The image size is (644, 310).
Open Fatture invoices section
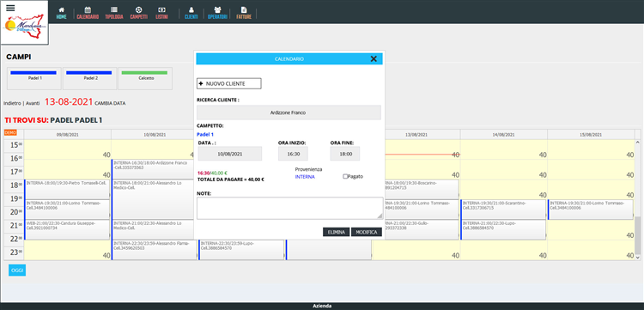[244, 13]
